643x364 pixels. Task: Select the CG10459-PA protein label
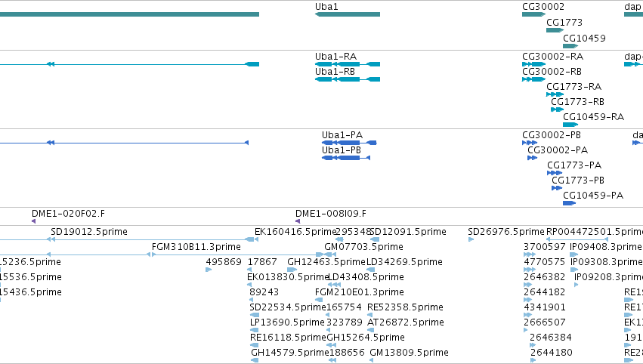[593, 195]
